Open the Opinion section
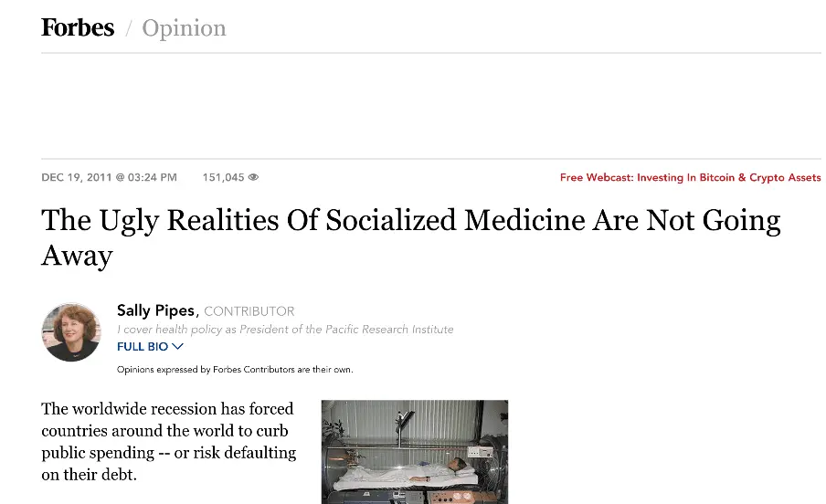Image resolution: width=826 pixels, height=504 pixels. 184,28
